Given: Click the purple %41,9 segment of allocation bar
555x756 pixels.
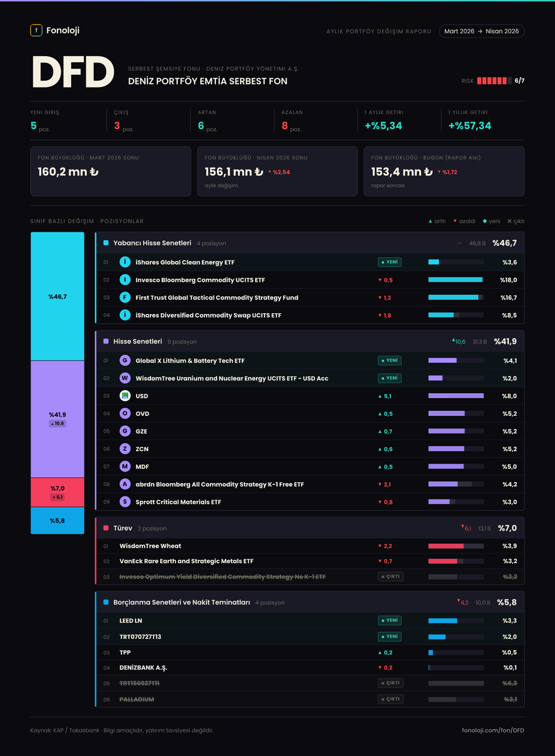Looking at the screenshot, I should tap(57, 419).
